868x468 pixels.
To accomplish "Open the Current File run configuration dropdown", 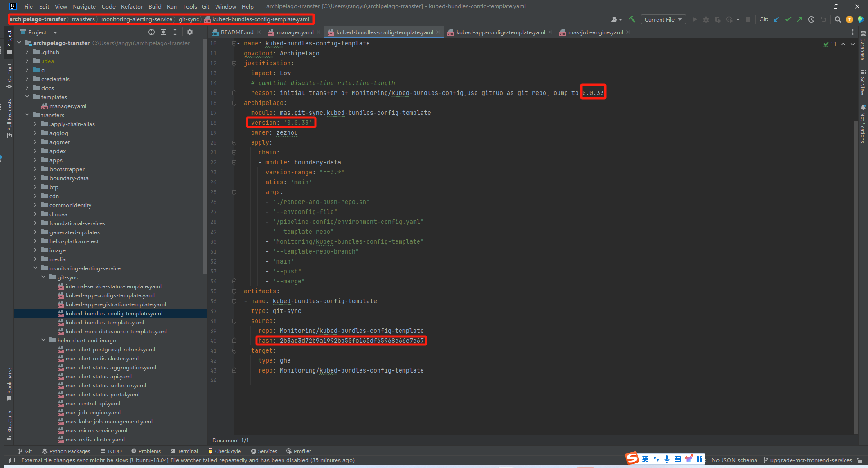I will pyautogui.click(x=663, y=19).
